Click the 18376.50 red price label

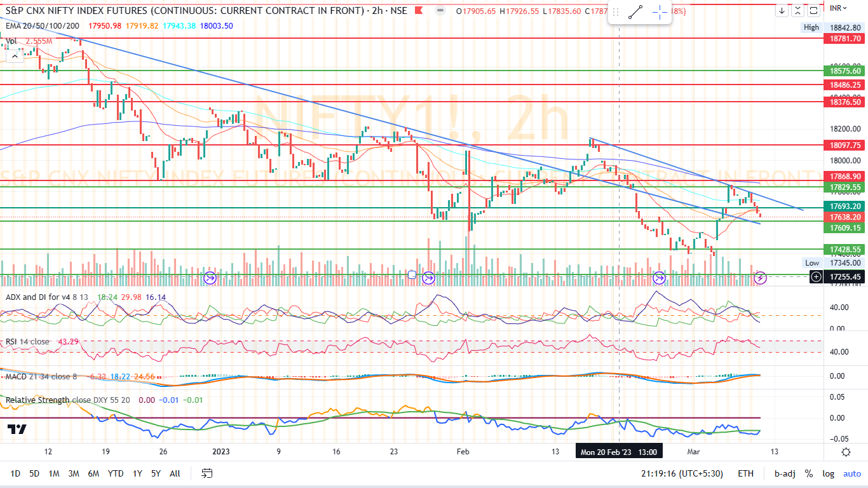coord(843,102)
